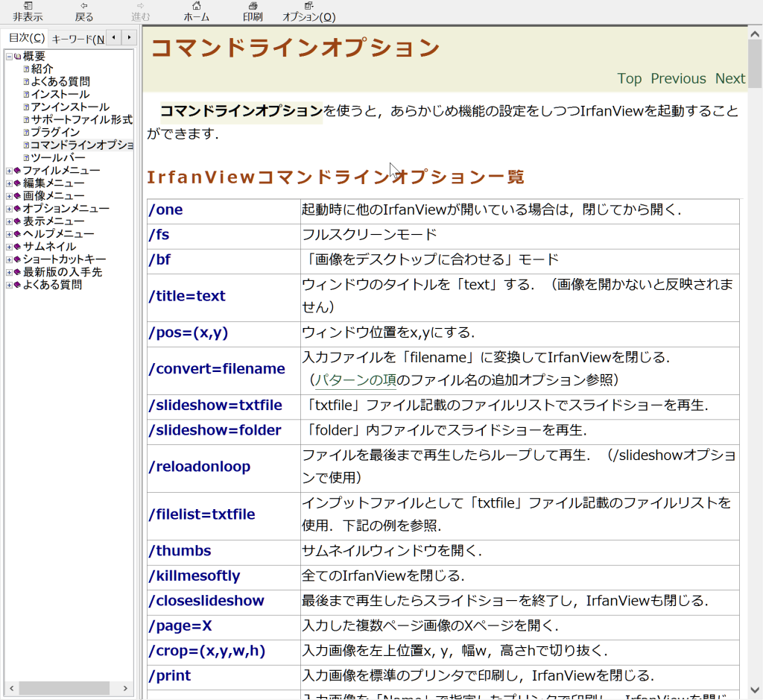Expand the 編集メニュー node
Screen dimensions: 763x700
coord(9,183)
